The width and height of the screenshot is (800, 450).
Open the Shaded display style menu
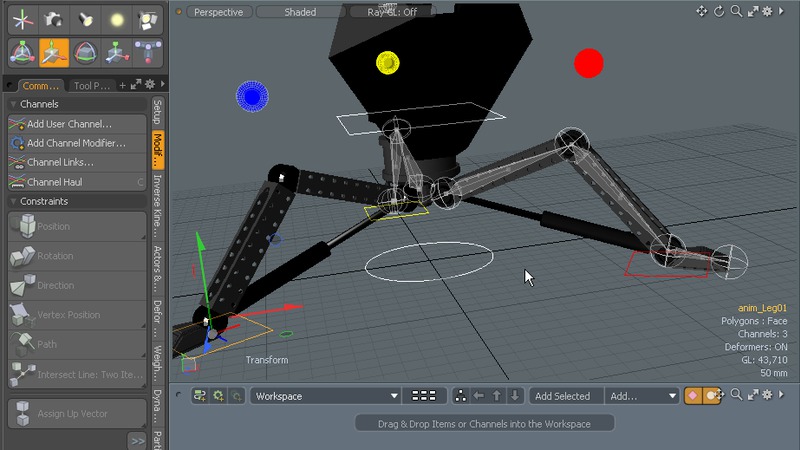coord(301,12)
